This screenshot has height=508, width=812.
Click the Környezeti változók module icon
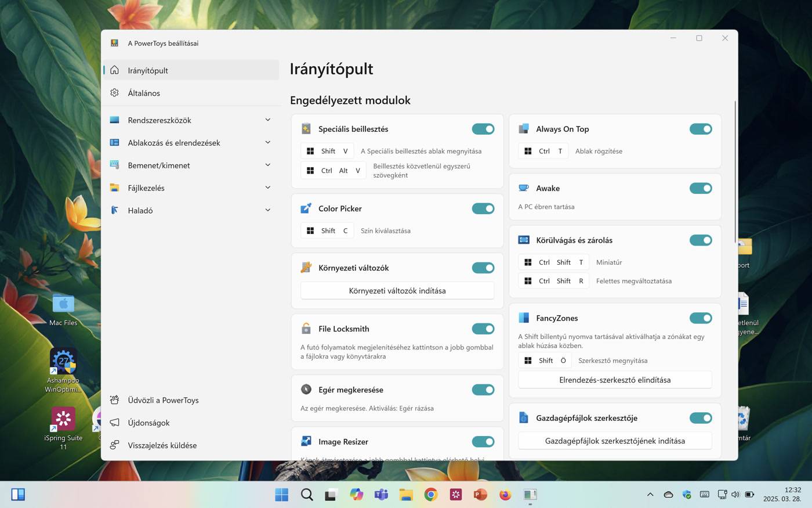coord(306,268)
